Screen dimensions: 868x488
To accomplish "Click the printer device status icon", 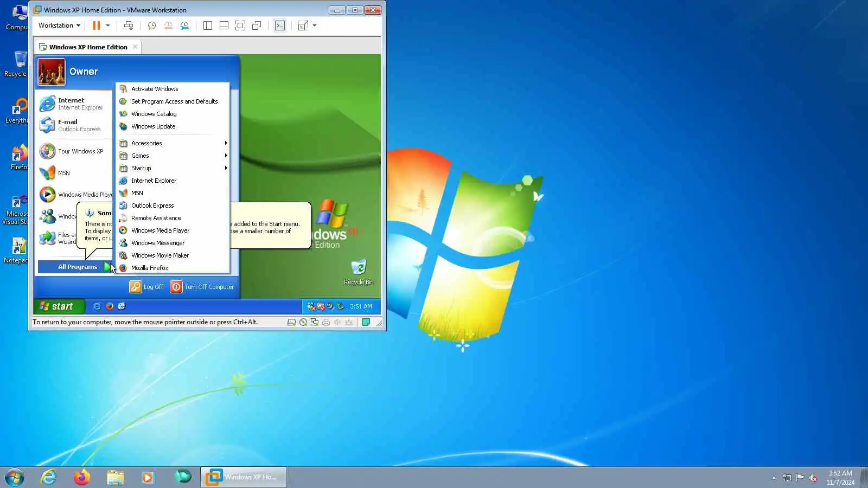I will 326,322.
